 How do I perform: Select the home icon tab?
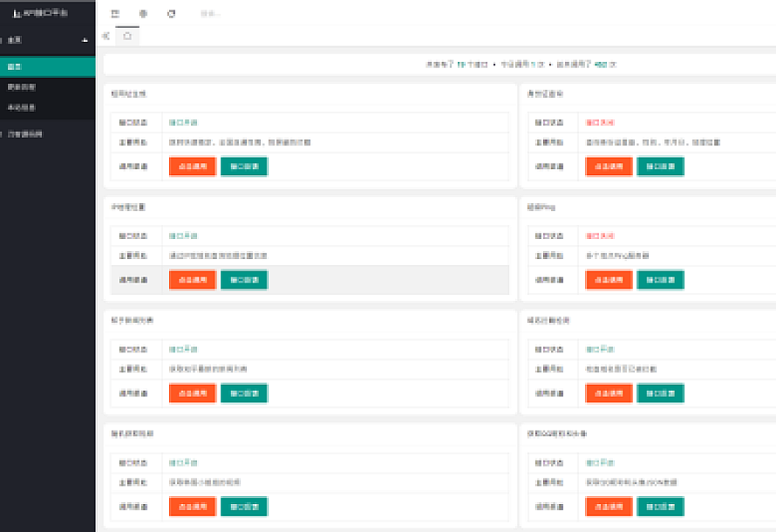point(127,36)
